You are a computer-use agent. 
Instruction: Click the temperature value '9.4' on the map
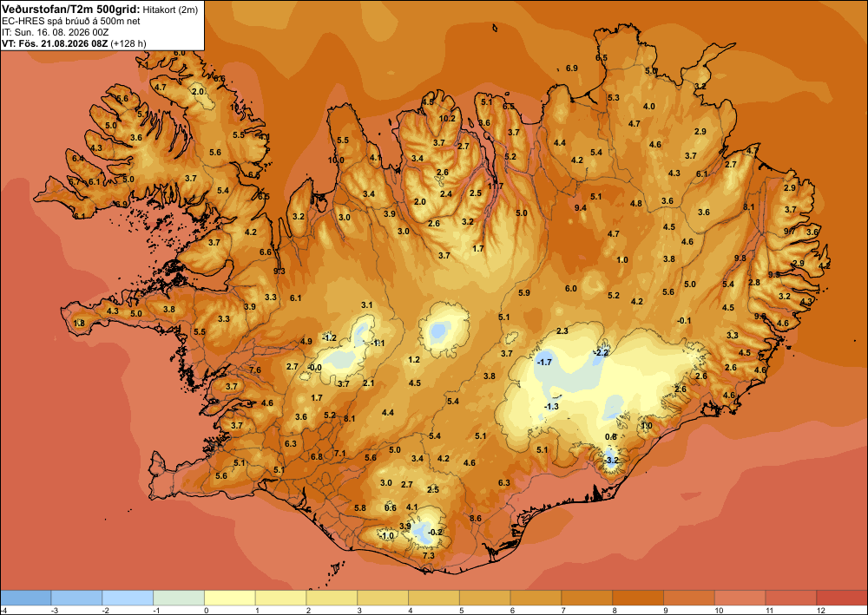[580, 208]
